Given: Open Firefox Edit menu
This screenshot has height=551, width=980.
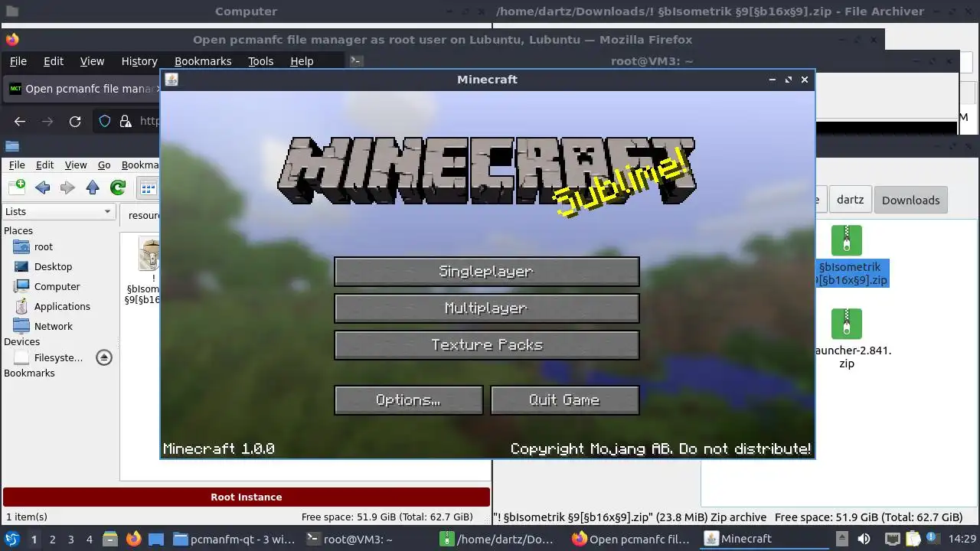Looking at the screenshot, I should click(54, 61).
